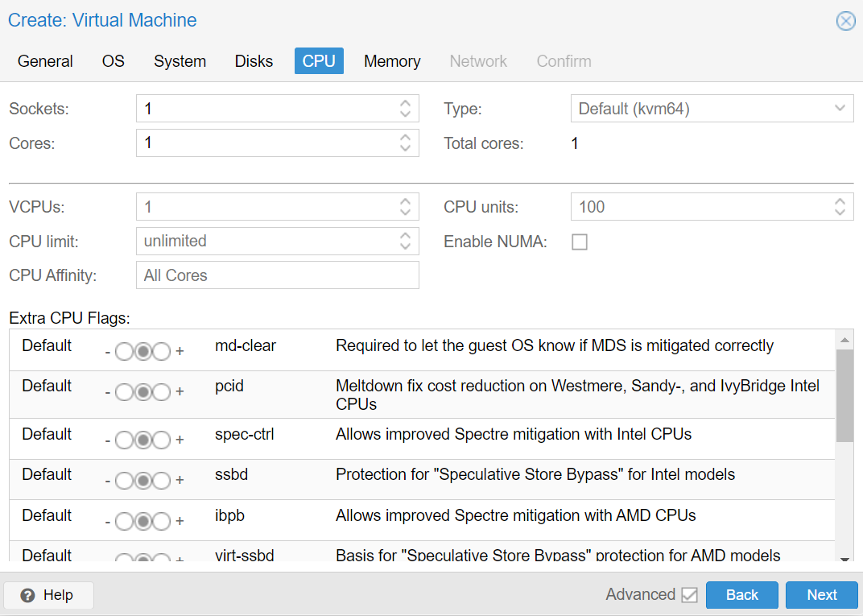This screenshot has width=863, height=616.
Task: Open Help documentation
Action: coord(48,595)
